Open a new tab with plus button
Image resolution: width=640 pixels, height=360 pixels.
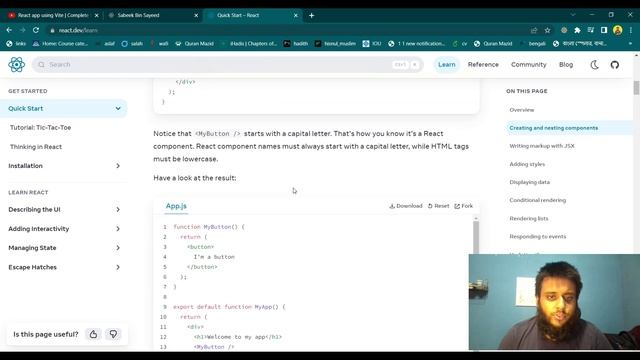click(311, 15)
